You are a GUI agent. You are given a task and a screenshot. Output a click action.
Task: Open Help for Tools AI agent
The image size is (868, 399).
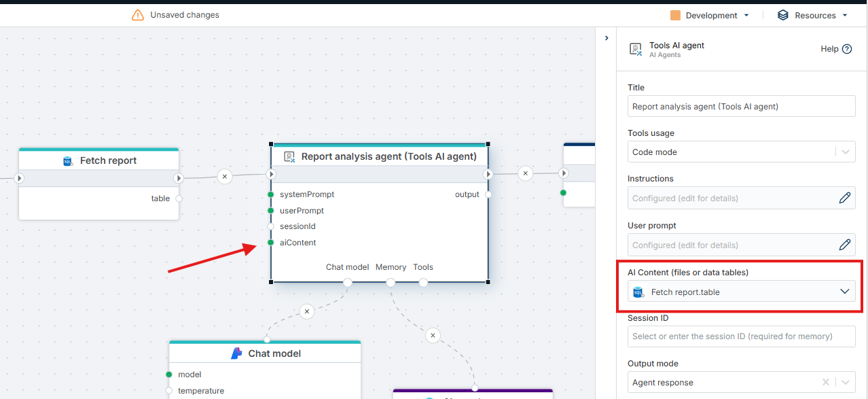coord(836,49)
